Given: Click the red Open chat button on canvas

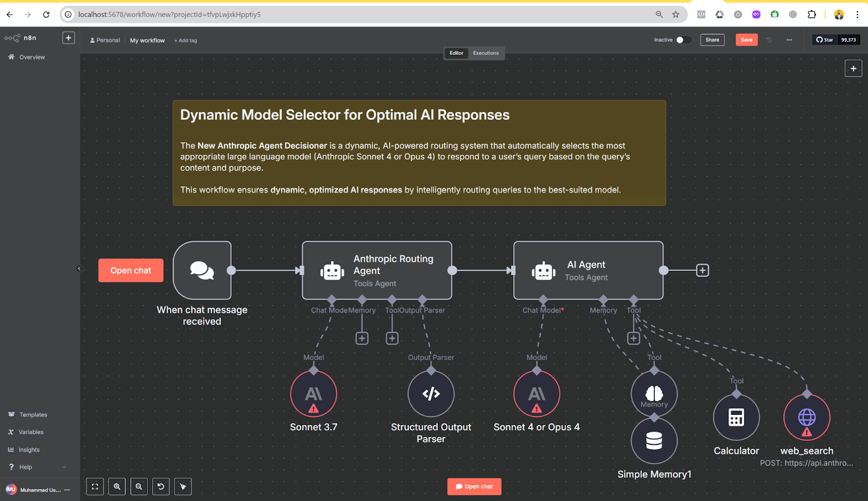Looking at the screenshot, I should click(x=131, y=270).
